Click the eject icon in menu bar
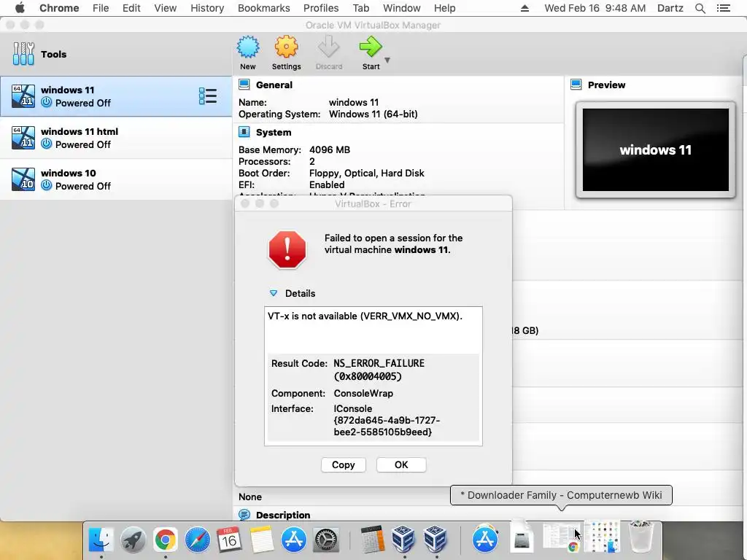This screenshot has height=560, width=747. click(525, 8)
